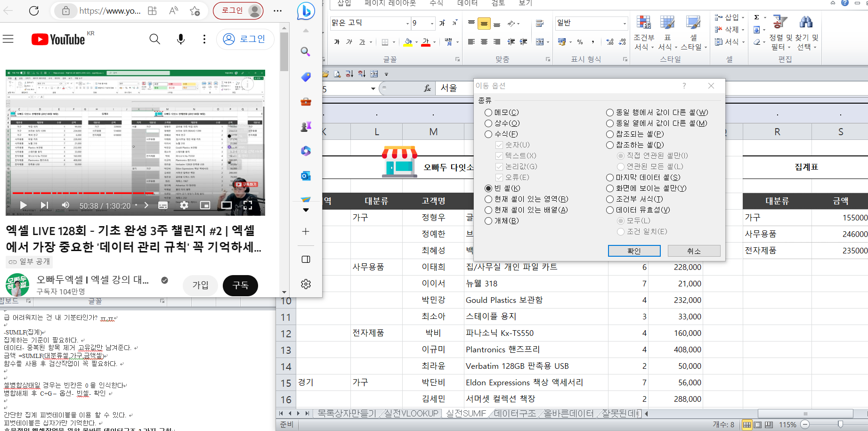Screen dimensions: 868x431
Task: Select the 개체(B) radio option
Action: pos(488,221)
